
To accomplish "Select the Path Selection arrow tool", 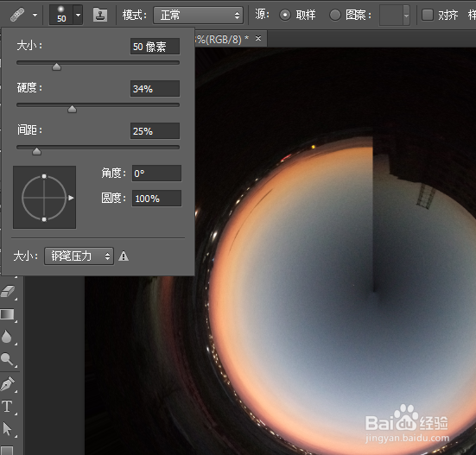I will pyautogui.click(x=7, y=429).
